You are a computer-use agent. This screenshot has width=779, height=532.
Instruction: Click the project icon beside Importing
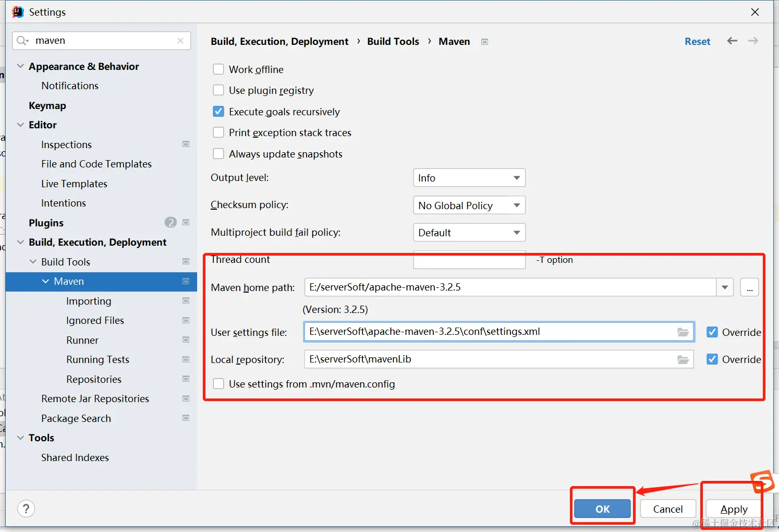[186, 300]
